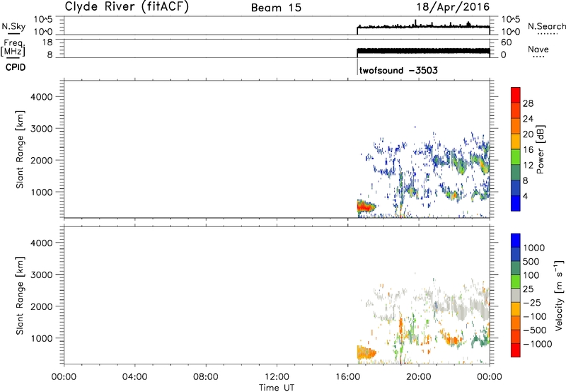Click the noise trace in the N.Sky panel
The image size is (566, 392).
423,26
